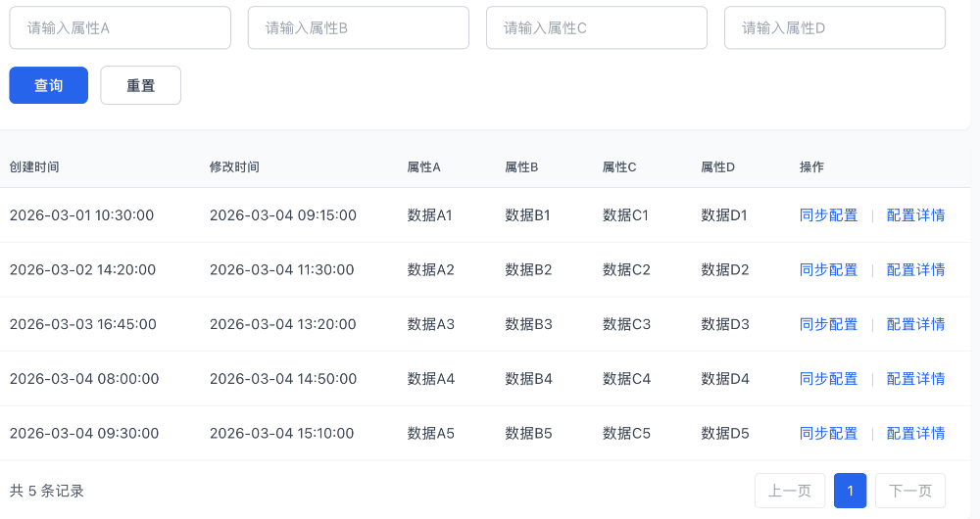Image resolution: width=980 pixels, height=519 pixels.
Task: Click the 数据C4 cell
Action: click(x=626, y=378)
